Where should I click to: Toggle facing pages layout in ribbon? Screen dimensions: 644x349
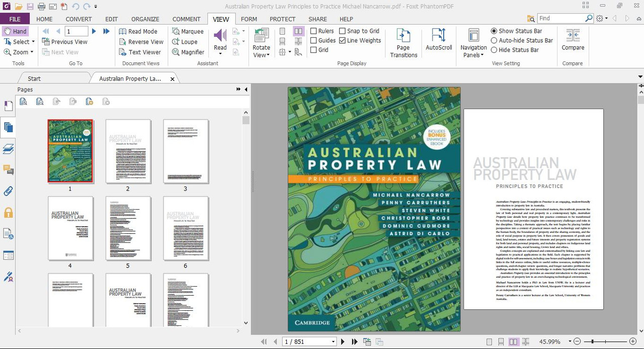(x=298, y=31)
